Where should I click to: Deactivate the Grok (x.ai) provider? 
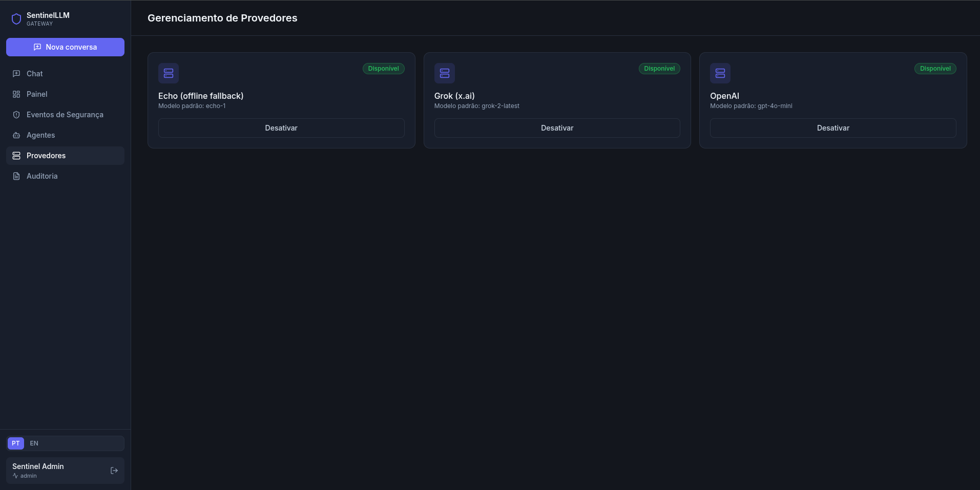coord(557,128)
